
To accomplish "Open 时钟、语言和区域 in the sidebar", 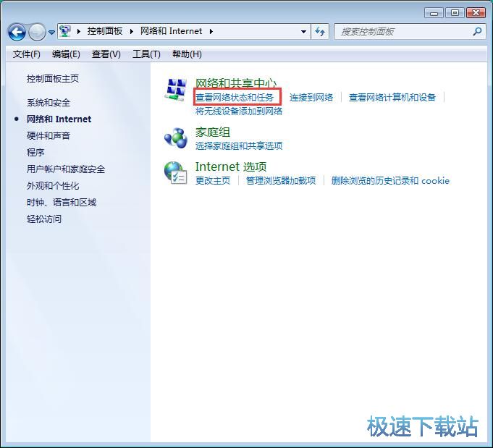I will coord(62,203).
